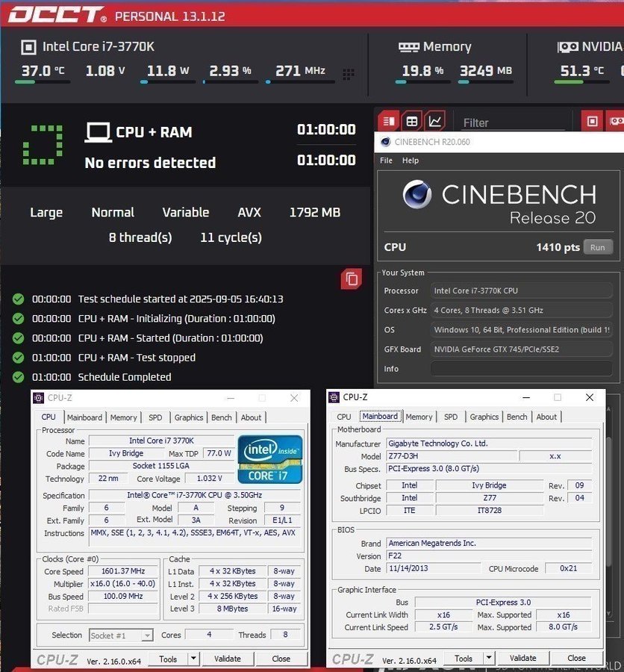Screen dimensions: 624x672
Task: Click the dotted grid icon beside 271 MHz
Action: 349,74
